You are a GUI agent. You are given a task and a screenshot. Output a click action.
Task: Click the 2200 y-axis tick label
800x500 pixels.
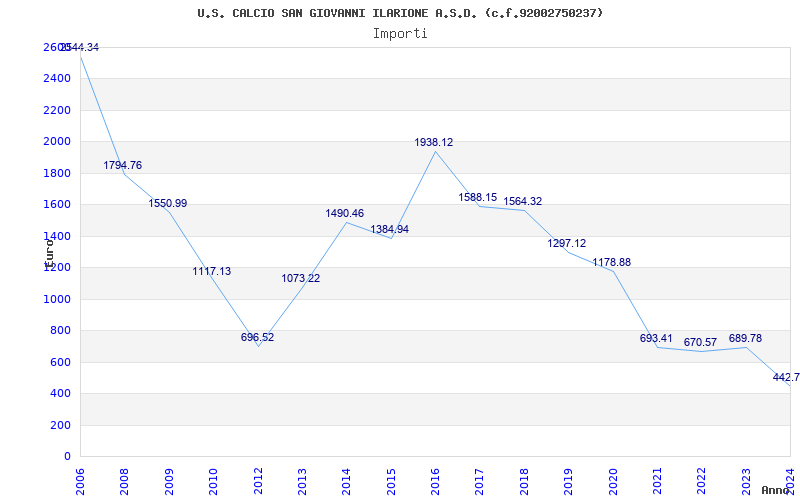click(57, 110)
